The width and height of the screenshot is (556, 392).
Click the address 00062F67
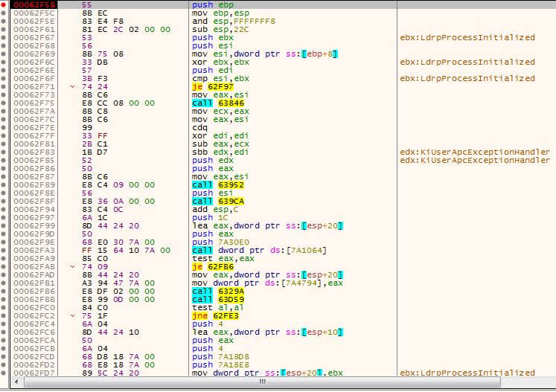tap(34, 38)
